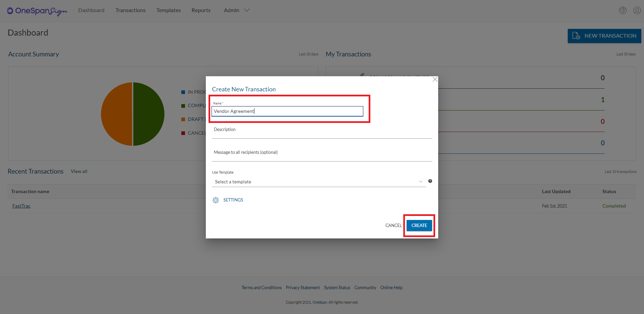Open the language globe icon
644x314 pixels.
click(x=623, y=10)
